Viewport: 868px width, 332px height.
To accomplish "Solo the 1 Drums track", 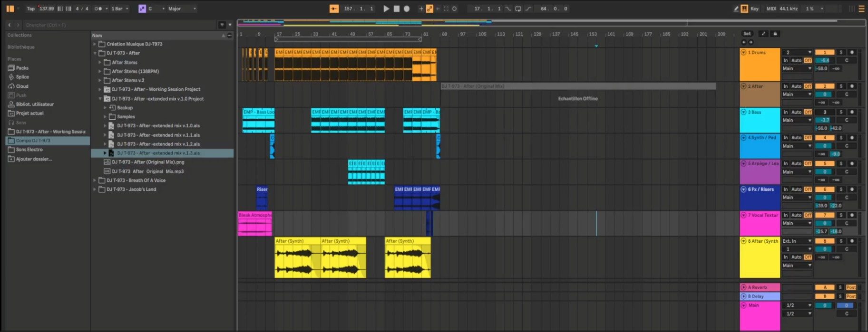I will 841,52.
